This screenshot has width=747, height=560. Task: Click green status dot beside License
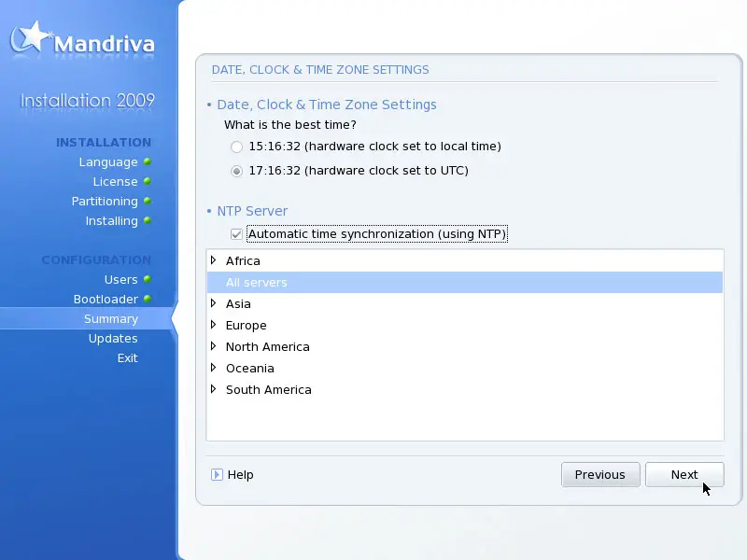[148, 181]
